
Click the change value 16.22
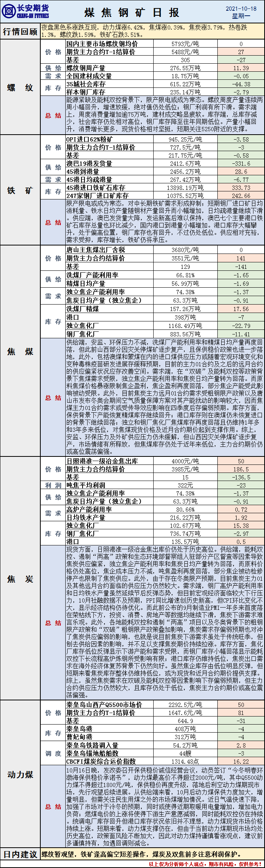pos(241,762)
